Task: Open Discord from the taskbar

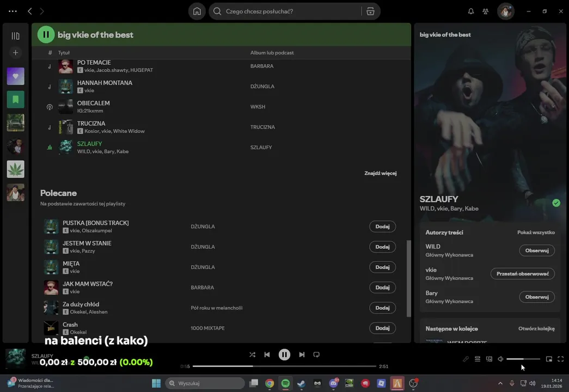Action: click(x=333, y=383)
